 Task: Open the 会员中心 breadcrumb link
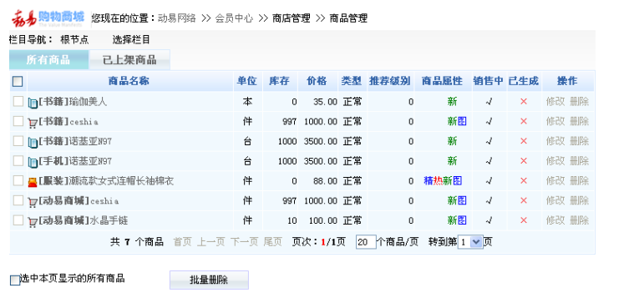[234, 18]
